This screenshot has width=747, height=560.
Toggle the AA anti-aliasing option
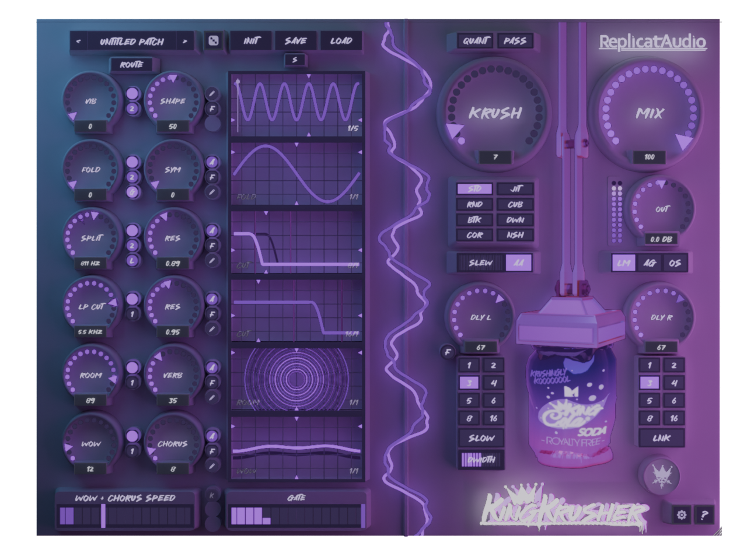coord(518,263)
